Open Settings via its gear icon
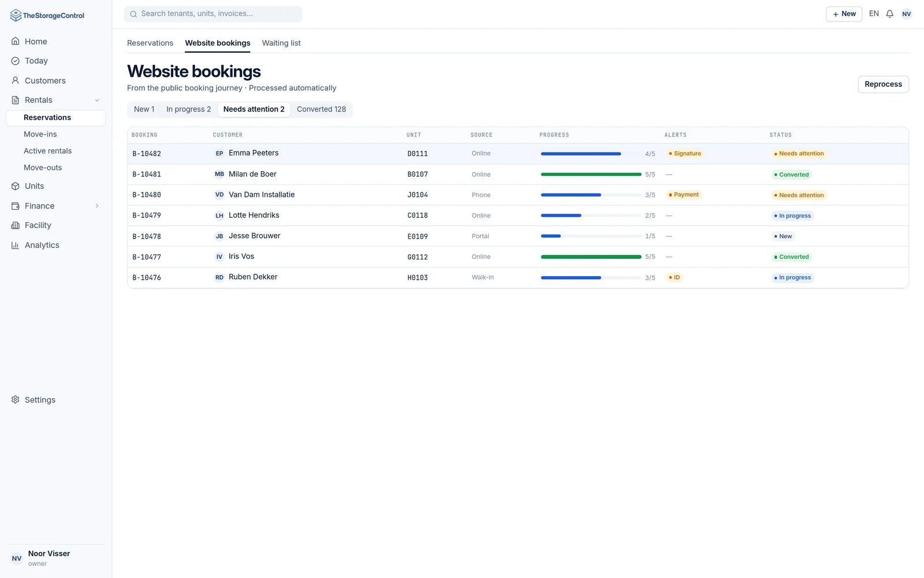 click(16, 400)
